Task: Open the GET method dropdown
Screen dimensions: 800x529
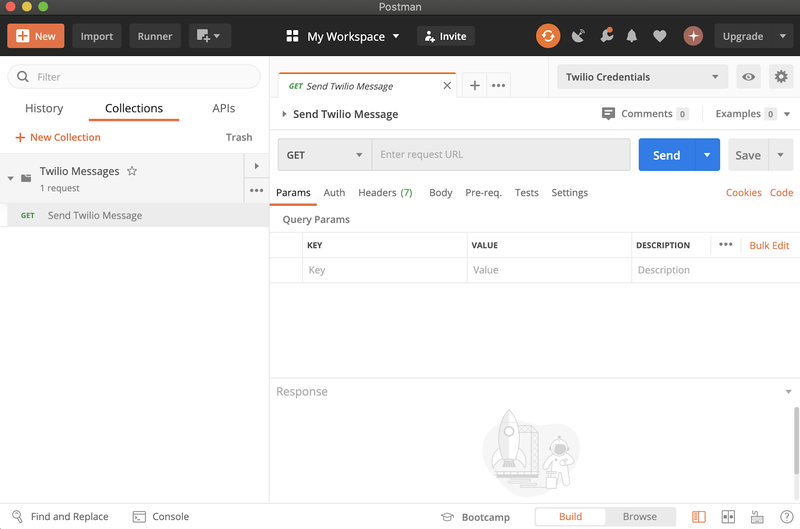Action: point(325,155)
